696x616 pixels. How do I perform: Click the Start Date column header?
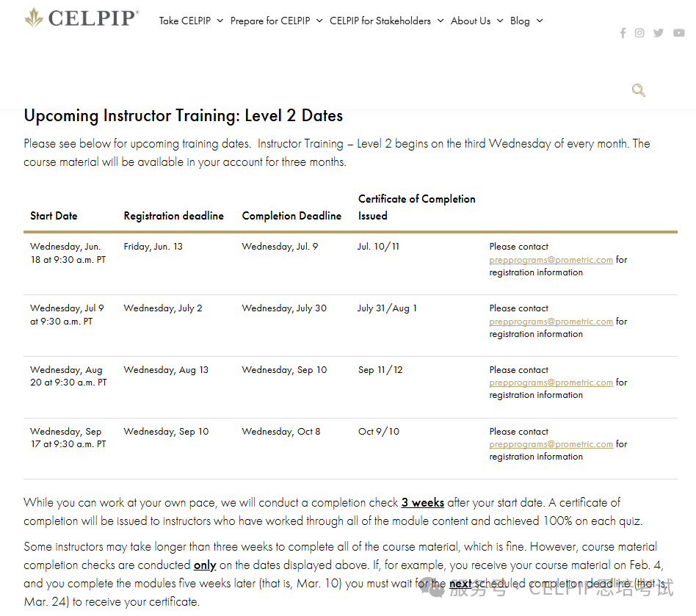click(x=54, y=216)
